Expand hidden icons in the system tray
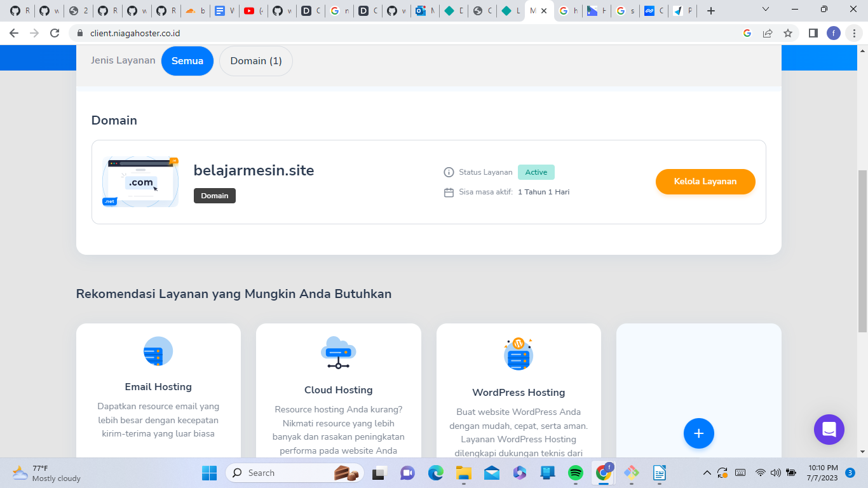 click(707, 473)
